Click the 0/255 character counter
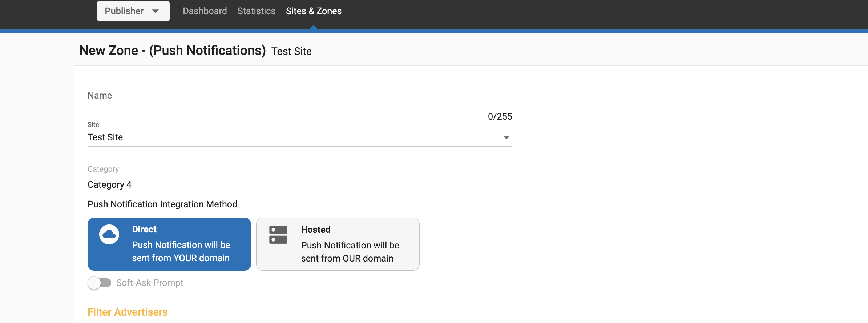The width and height of the screenshot is (868, 323). 500,117
